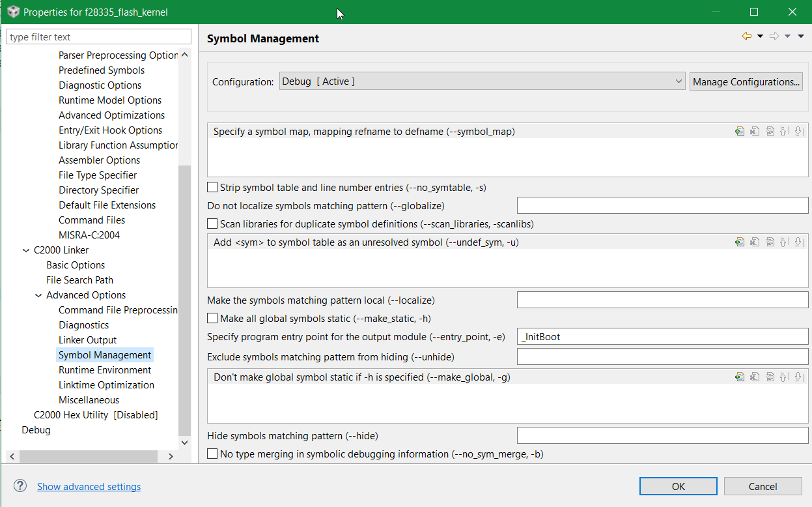
Task: Open the Show advanced settings link
Action: pos(89,487)
